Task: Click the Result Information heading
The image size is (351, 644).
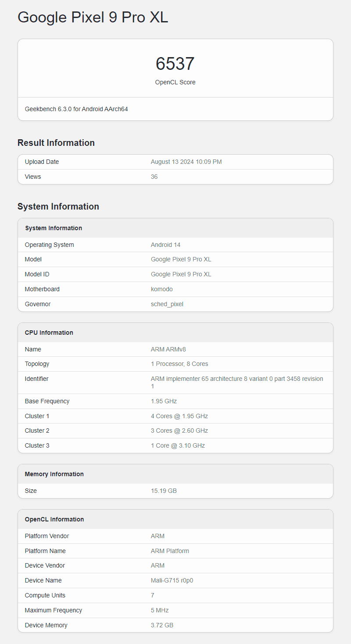Action: pyautogui.click(x=56, y=143)
